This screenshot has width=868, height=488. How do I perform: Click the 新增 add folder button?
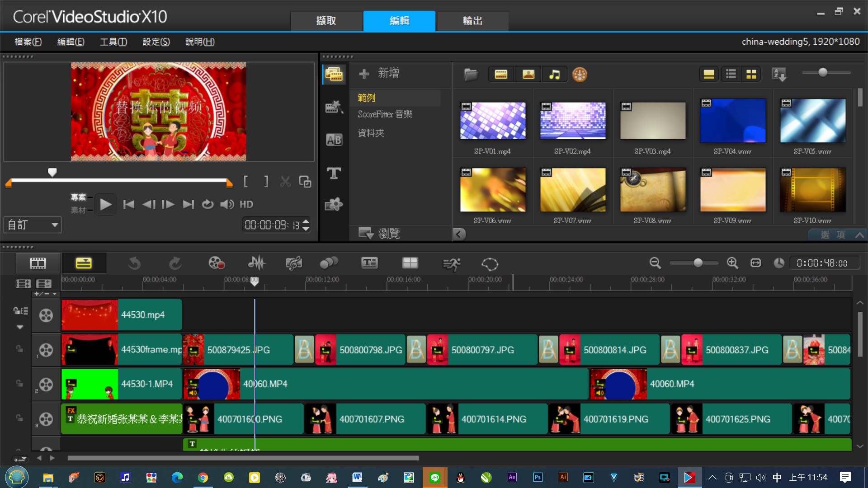pos(379,73)
